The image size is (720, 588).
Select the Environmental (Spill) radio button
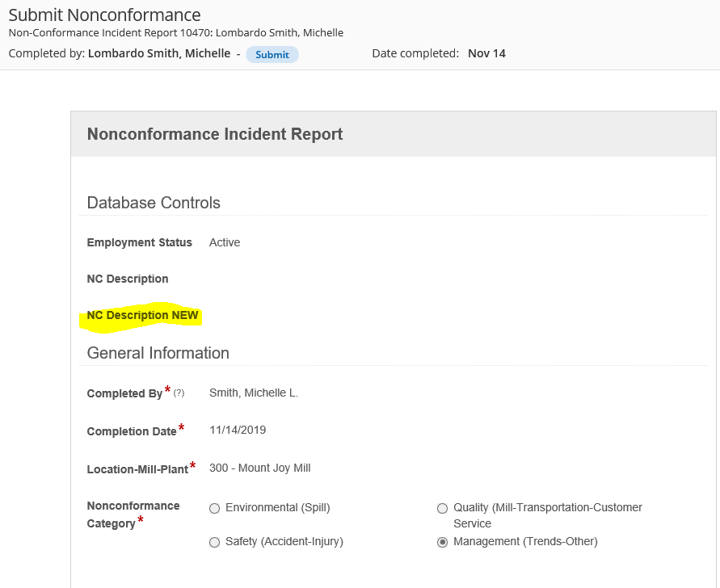tap(214, 509)
